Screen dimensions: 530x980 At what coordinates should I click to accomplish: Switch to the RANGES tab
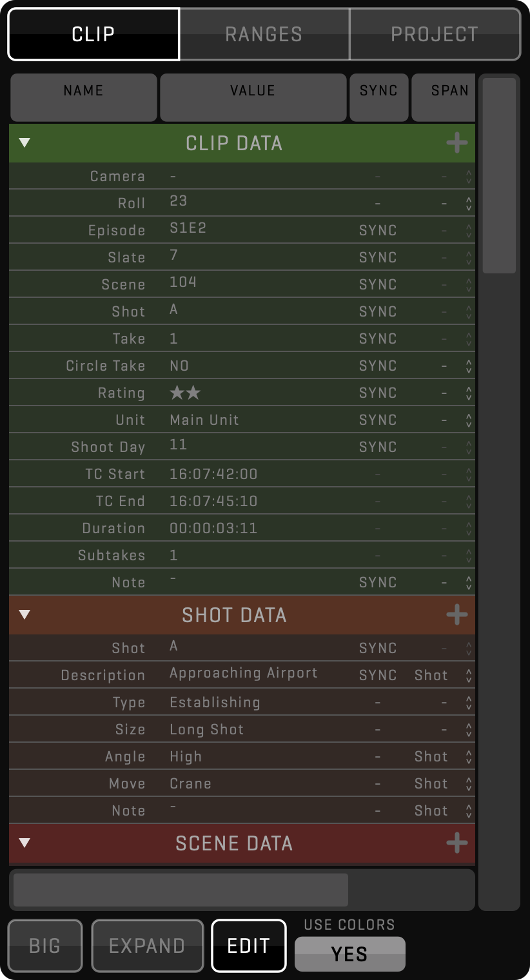264,34
